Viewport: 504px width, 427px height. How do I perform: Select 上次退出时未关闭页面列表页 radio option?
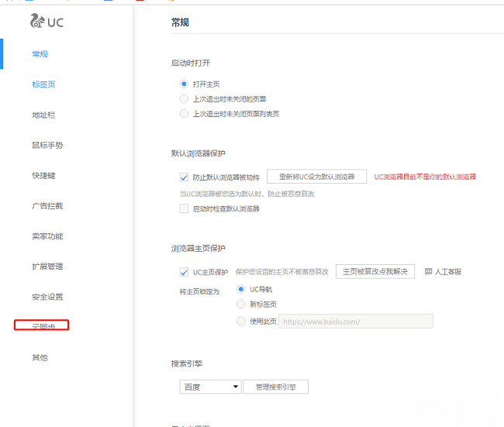[x=184, y=114]
